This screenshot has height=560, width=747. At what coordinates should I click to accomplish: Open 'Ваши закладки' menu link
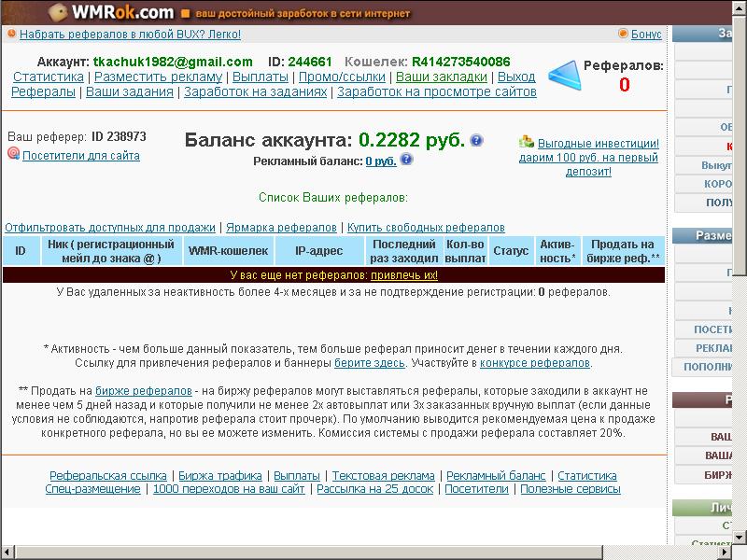(442, 77)
